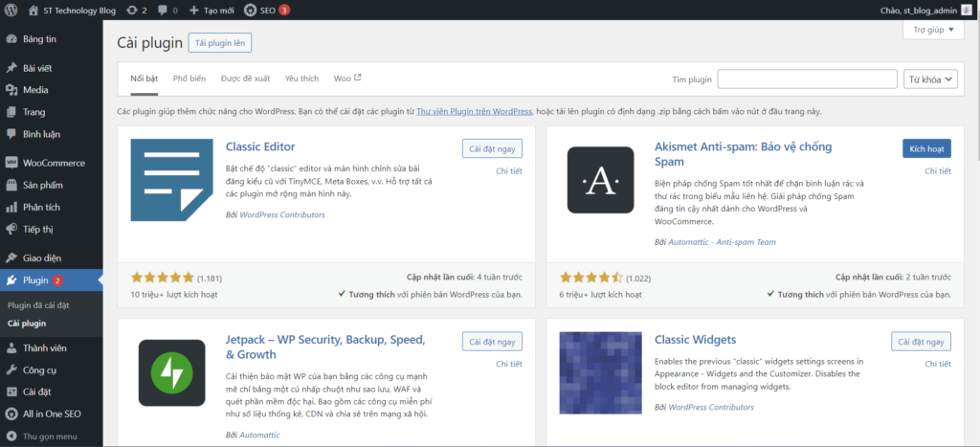
Task: Click the Tìm plugin search field
Action: [x=807, y=79]
